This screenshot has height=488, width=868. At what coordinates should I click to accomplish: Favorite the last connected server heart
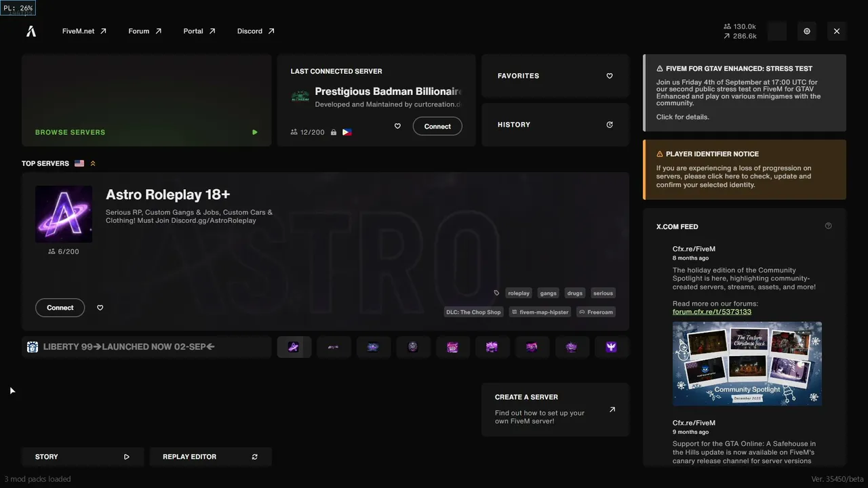(x=397, y=126)
